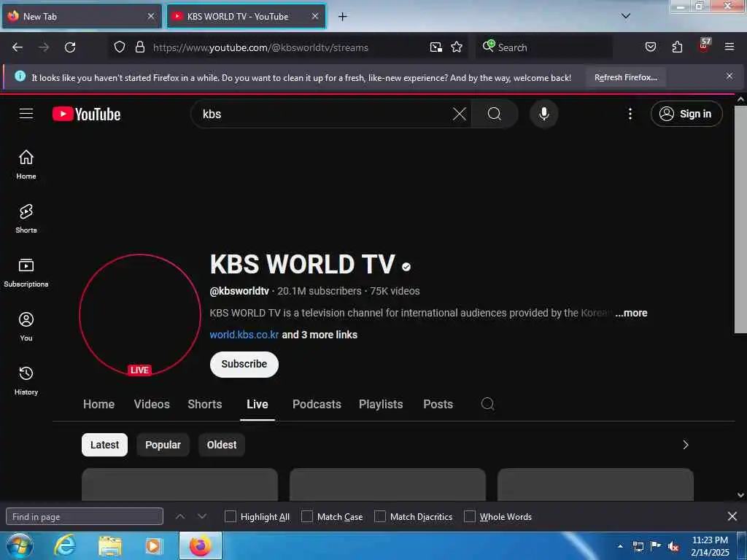Show next filter chips with right arrow
This screenshot has width=747, height=560.
[x=686, y=445]
